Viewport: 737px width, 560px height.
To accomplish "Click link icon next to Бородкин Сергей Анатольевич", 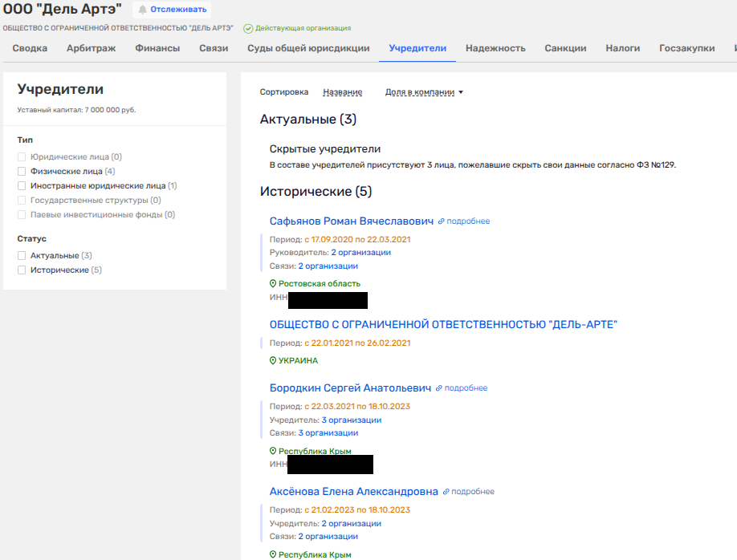I will pos(439,388).
